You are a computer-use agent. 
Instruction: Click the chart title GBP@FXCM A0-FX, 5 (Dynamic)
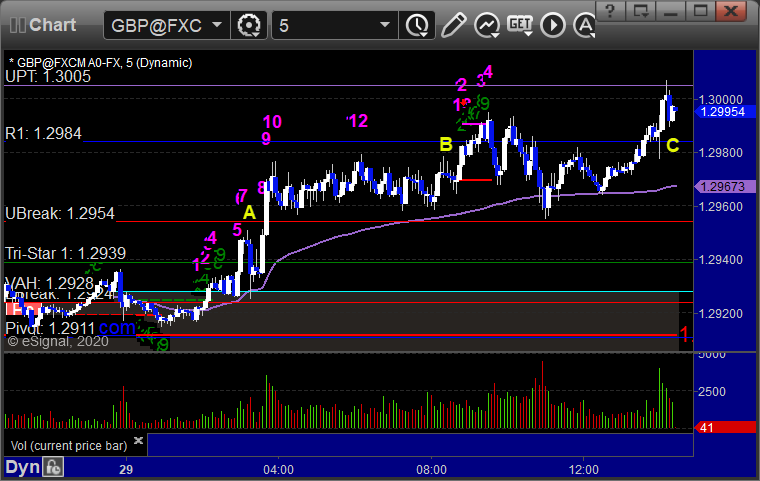click(100, 63)
